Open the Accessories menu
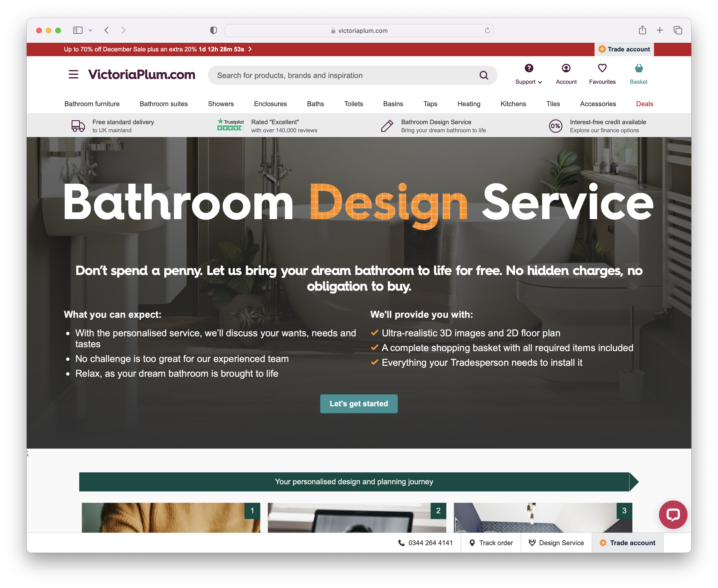The height and width of the screenshot is (588, 718). (x=598, y=104)
